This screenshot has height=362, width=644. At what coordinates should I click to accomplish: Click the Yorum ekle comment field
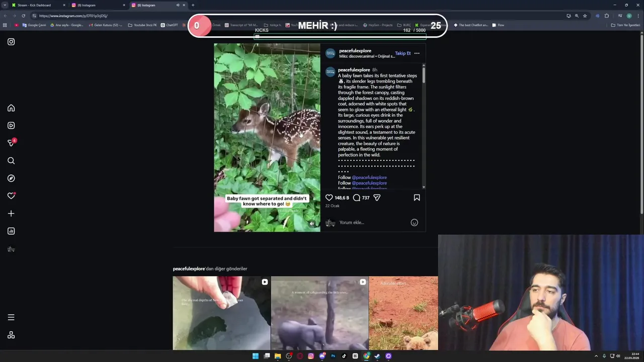pos(372,222)
